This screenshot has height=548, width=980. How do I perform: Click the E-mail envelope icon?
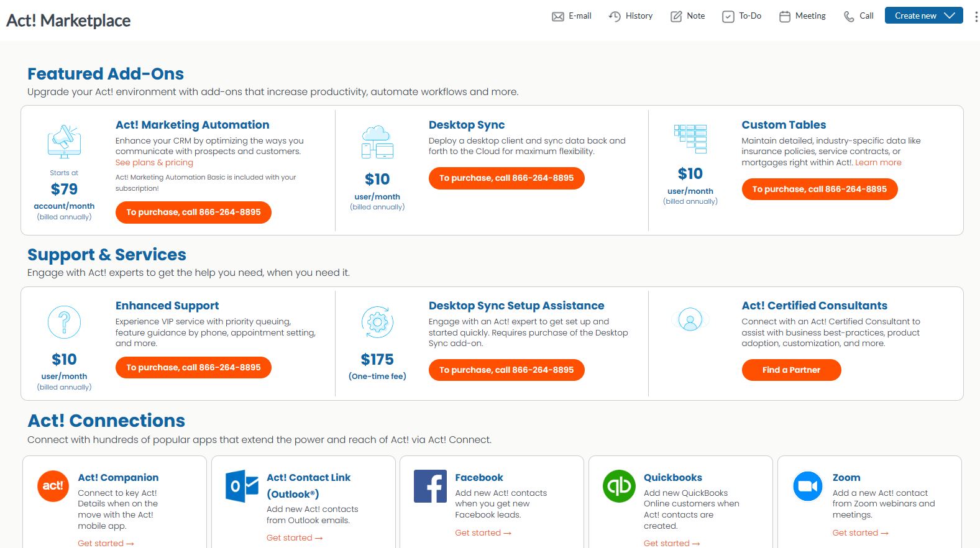(558, 16)
